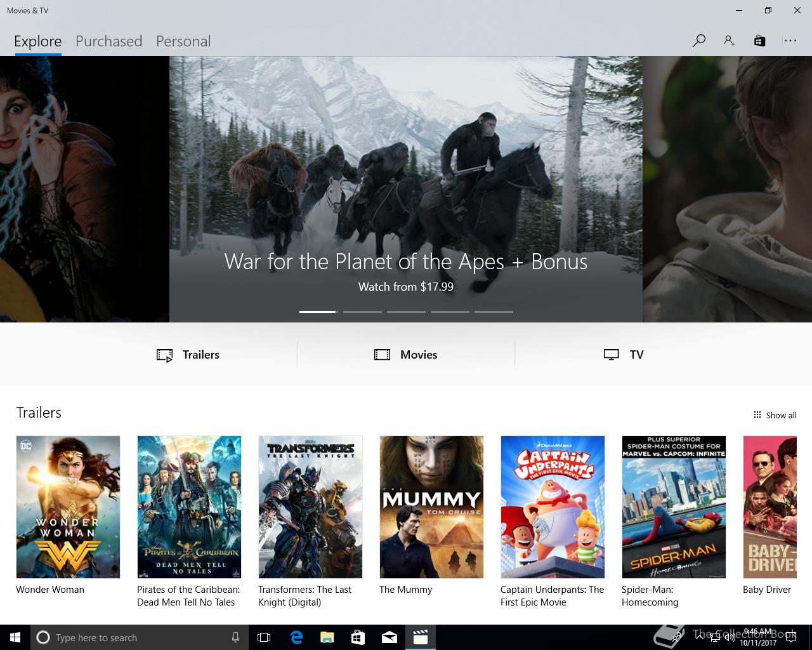Open Pirates of the Caribbean poster
Viewport: 812px width, 650px height.
[189, 507]
